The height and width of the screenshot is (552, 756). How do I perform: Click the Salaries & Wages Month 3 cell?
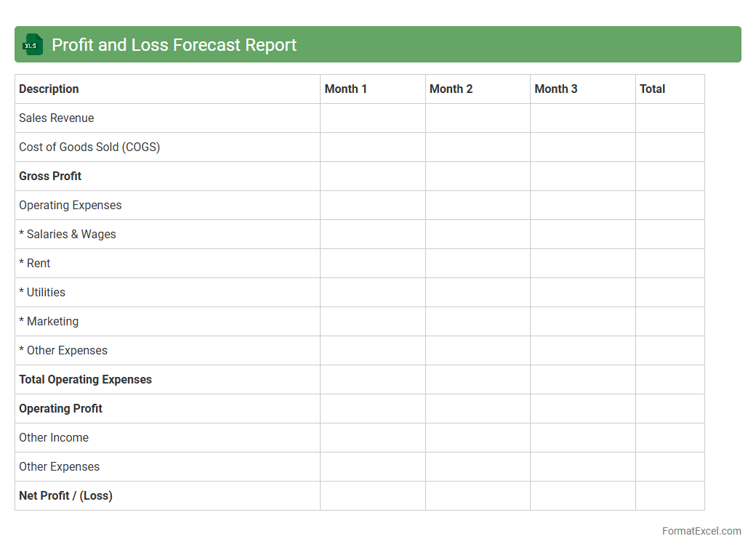click(582, 234)
